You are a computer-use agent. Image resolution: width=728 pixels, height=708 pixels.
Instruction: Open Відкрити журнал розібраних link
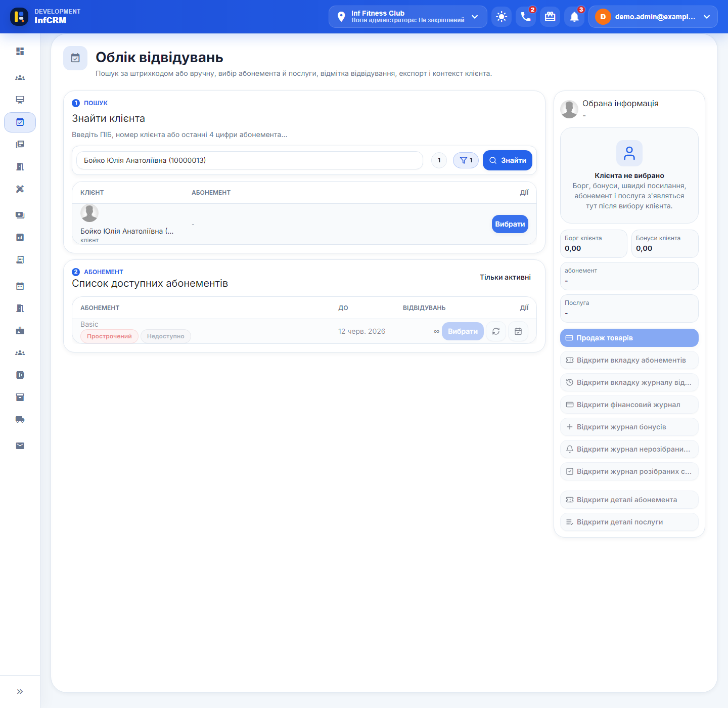(629, 471)
